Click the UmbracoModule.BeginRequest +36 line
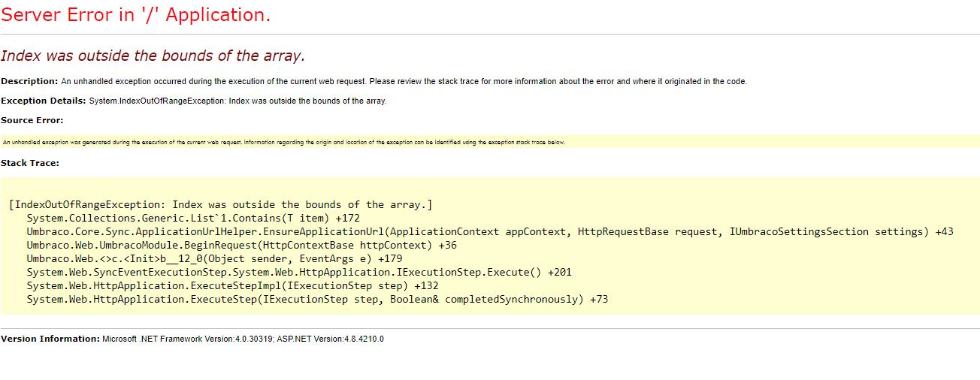Image resolution: width=980 pixels, height=380 pixels. click(242, 245)
